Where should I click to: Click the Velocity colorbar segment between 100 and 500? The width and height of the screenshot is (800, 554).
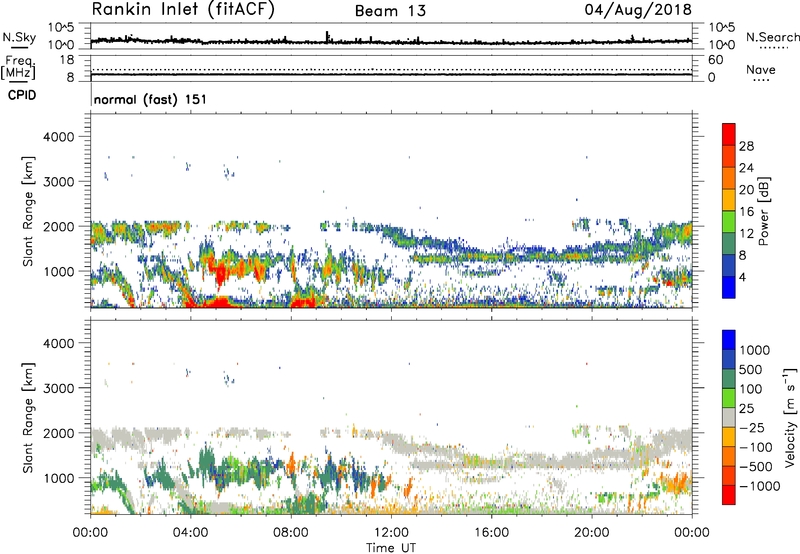click(x=729, y=379)
